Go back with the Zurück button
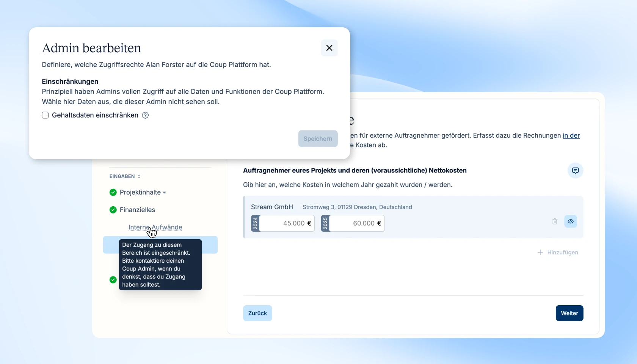This screenshot has width=637, height=364. tap(257, 313)
